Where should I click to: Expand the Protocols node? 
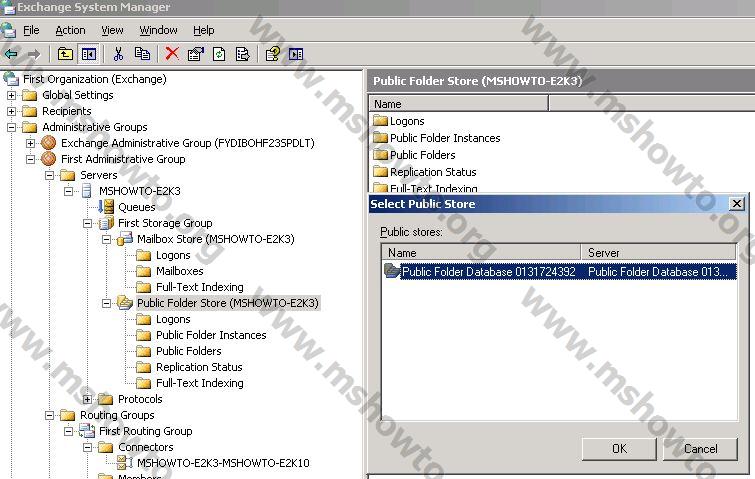(87, 399)
